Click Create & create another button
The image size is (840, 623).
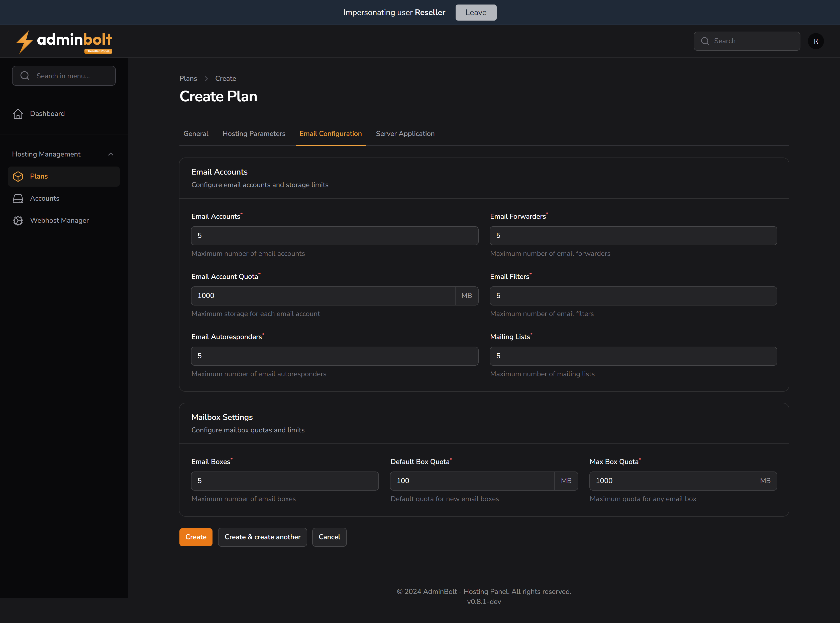click(x=262, y=537)
